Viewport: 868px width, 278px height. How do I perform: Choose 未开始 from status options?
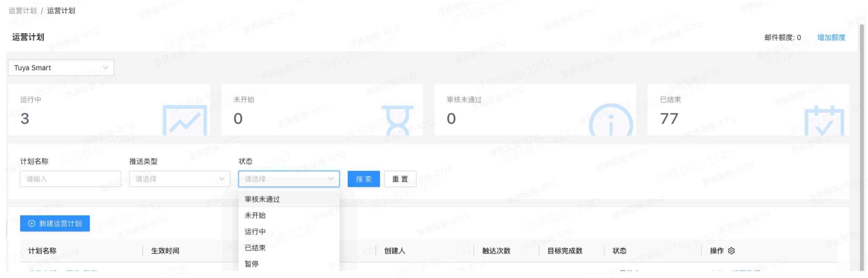point(289,215)
